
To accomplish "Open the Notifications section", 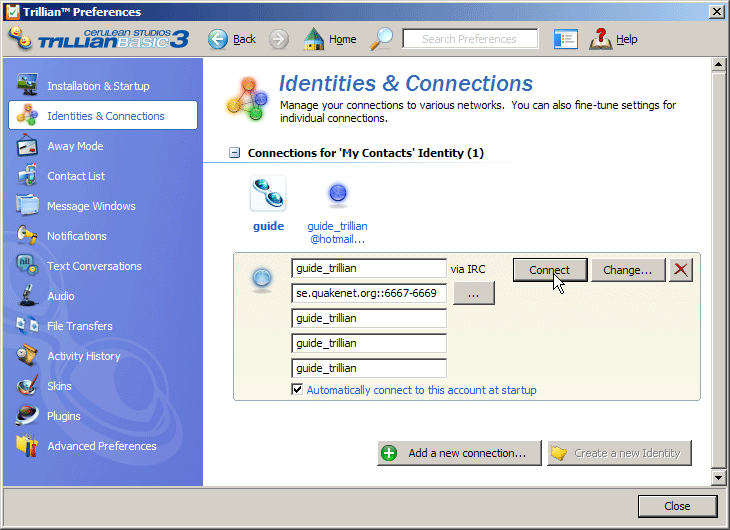I will pos(77,236).
